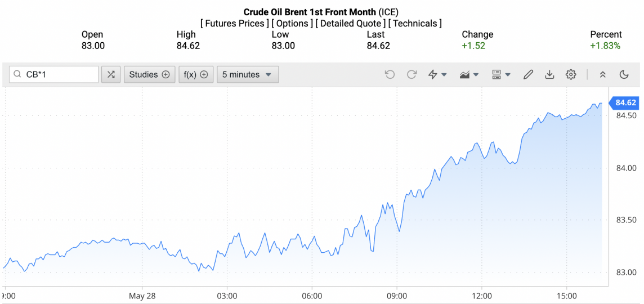Click the compare symbols shuffle icon
Image resolution: width=644 pixels, height=304 pixels.
point(111,74)
